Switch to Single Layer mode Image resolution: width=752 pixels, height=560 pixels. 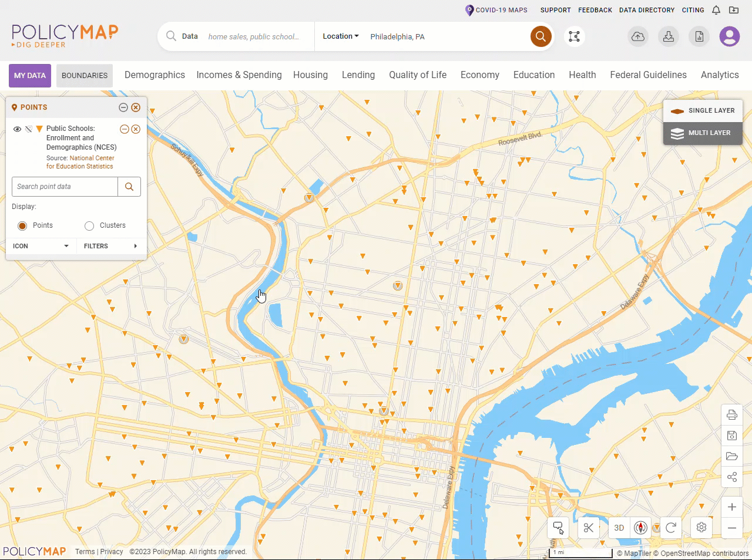tap(703, 110)
